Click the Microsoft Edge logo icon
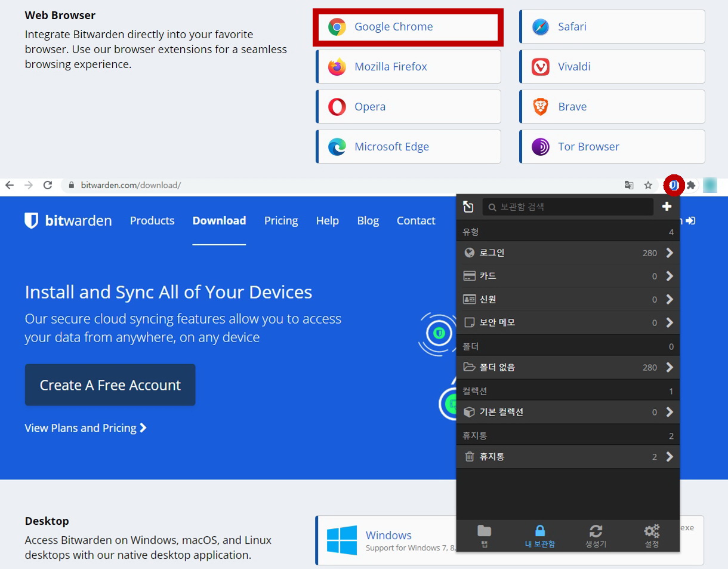This screenshot has height=569, width=728. pos(337,147)
